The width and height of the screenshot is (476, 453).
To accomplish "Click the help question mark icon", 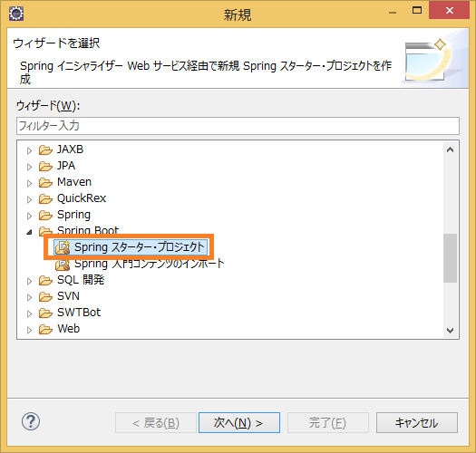I will (x=31, y=421).
